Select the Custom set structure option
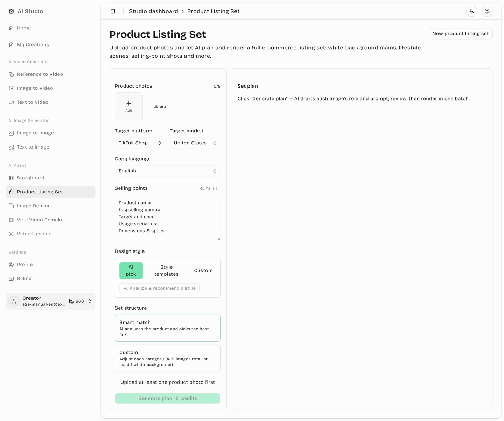Viewport: 504px width, 421px height. (168, 358)
